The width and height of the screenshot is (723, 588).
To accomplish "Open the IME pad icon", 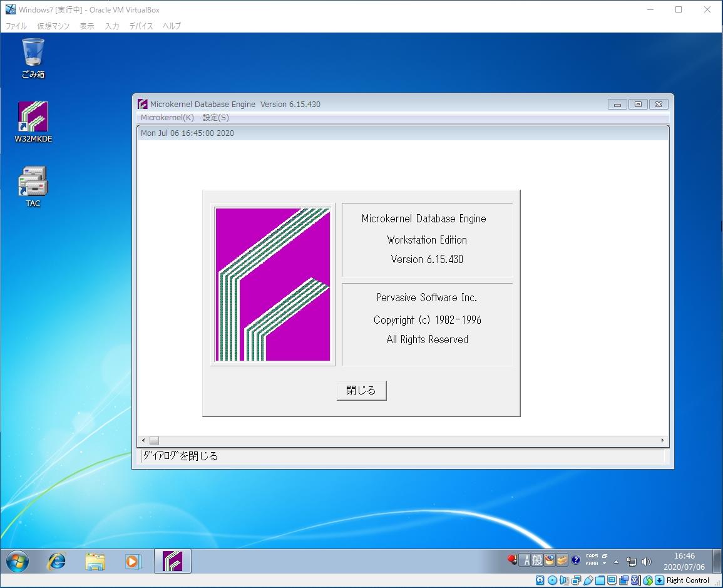I will click(x=549, y=560).
